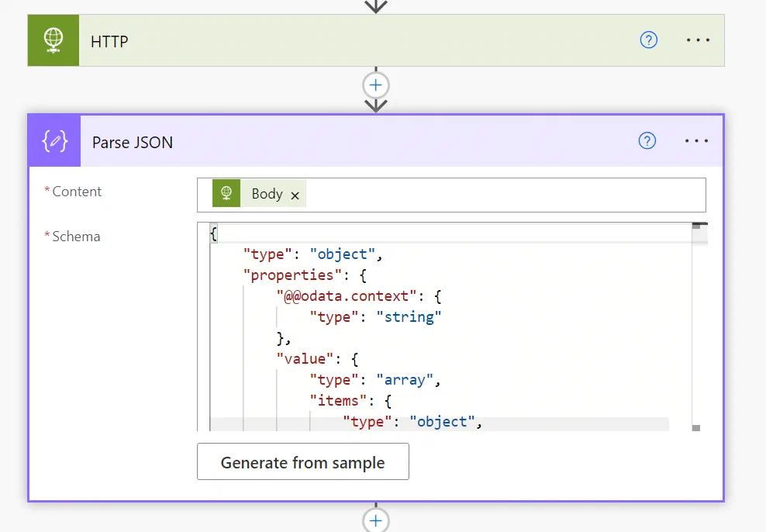
Task: Click the nested "type": "object" line under items
Action: [412, 422]
